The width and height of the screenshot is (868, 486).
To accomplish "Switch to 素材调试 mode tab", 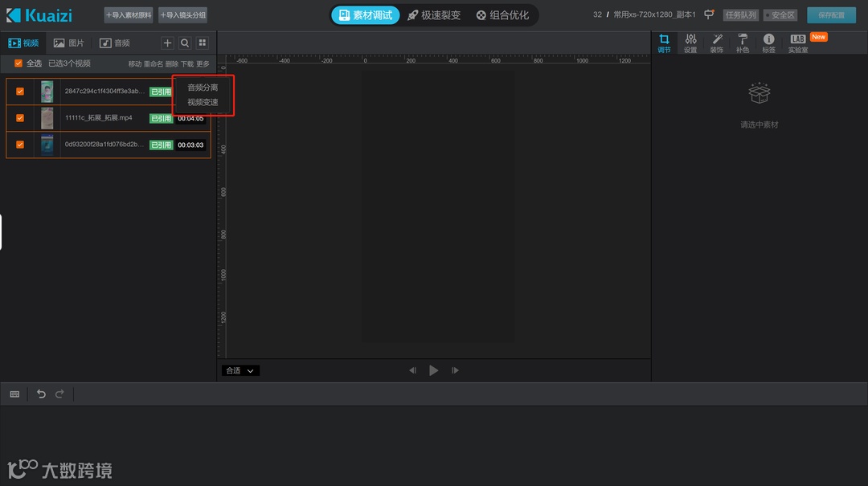I will pos(366,15).
